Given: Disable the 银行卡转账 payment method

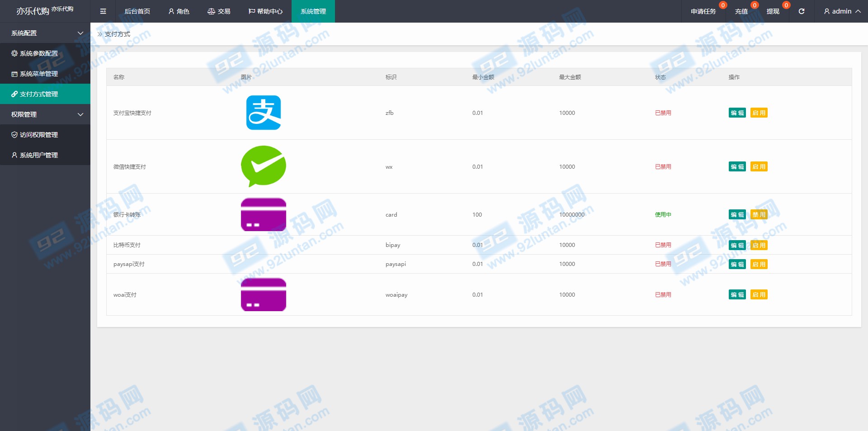Looking at the screenshot, I should [x=759, y=214].
